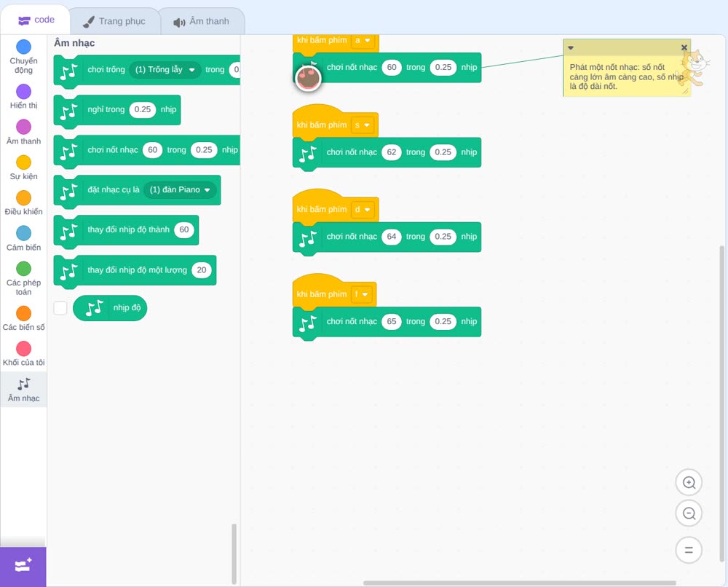
Task: Click the workspace horizontal scrollbar
Action: click(520, 583)
